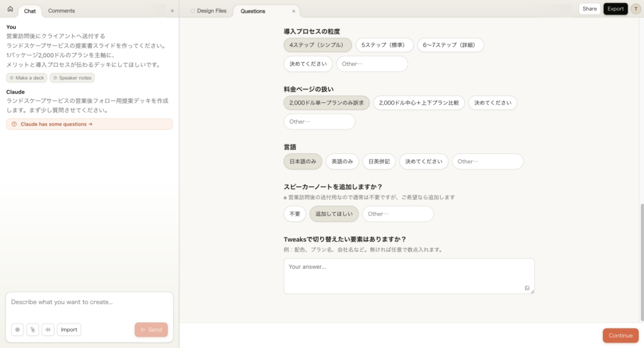Select 2,000ドル中心＋上下プラン比較 option
The width and height of the screenshot is (644, 348).
[419, 103]
